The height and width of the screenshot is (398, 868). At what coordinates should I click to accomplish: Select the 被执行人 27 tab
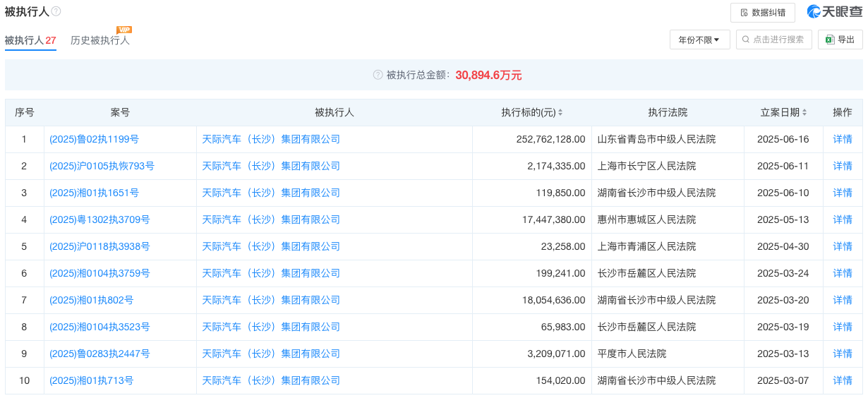click(x=30, y=40)
